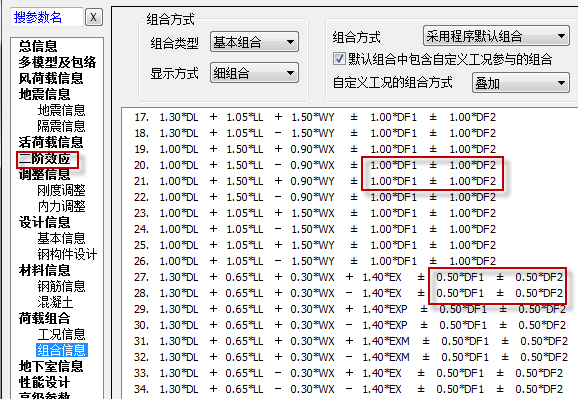Screen dimensions: 578x399
Task: Select 基本信息 sub-item
Action: pyautogui.click(x=61, y=238)
